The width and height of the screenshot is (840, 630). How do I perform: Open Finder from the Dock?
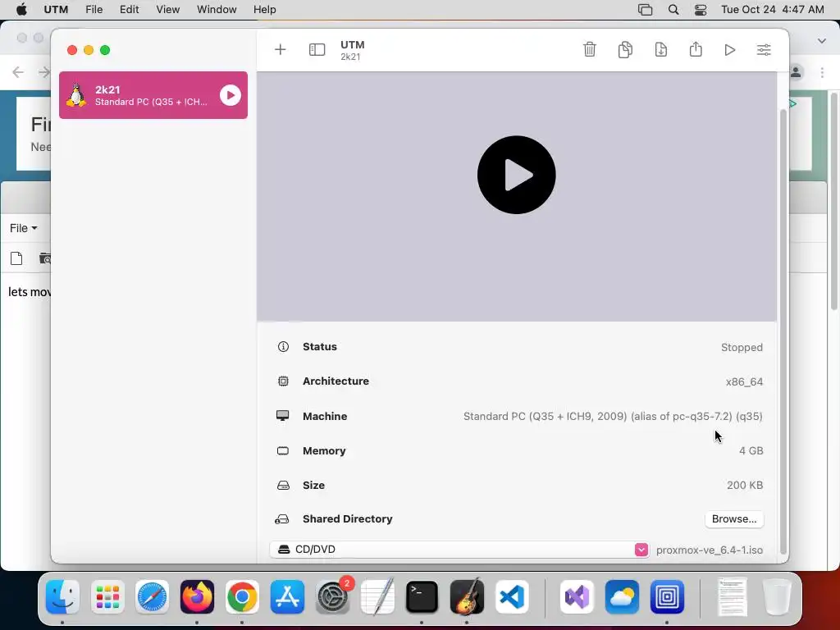pyautogui.click(x=62, y=597)
